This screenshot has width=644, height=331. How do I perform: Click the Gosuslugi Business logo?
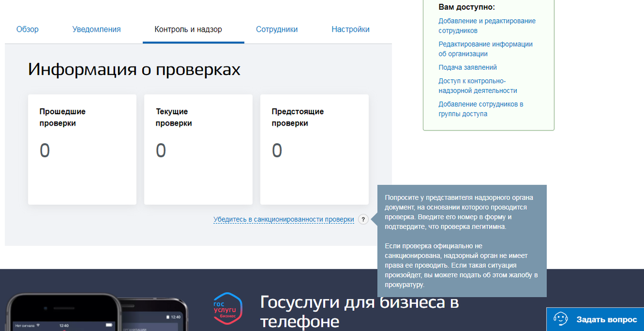tap(228, 308)
